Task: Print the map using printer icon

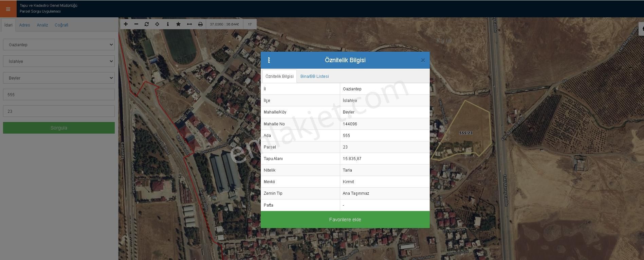Action: coord(200,24)
